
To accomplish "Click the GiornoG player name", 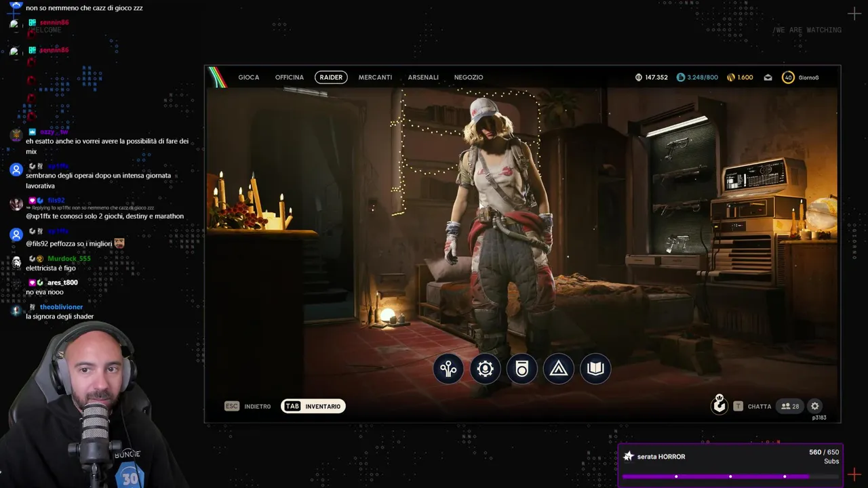I will [x=808, y=77].
